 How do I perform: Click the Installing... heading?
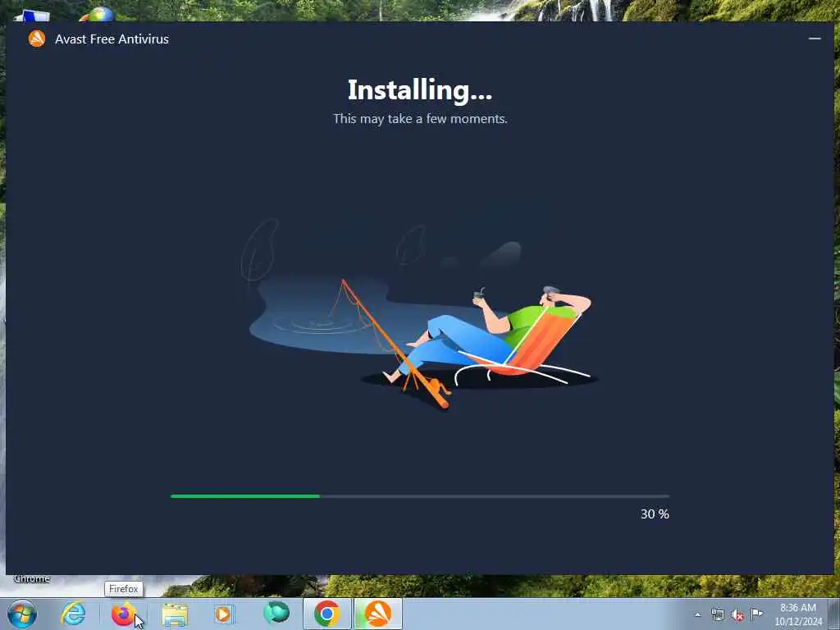point(419,90)
